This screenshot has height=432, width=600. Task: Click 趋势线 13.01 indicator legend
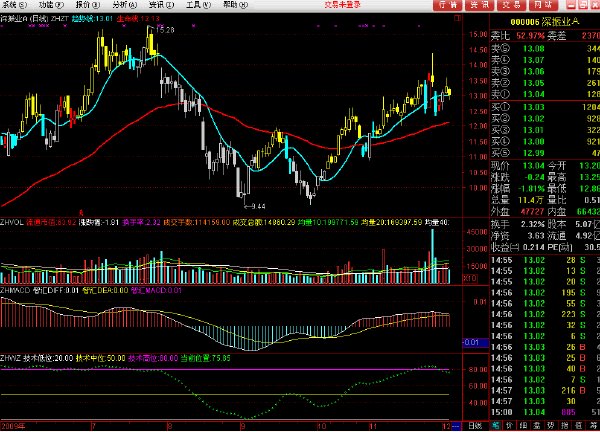[92, 18]
